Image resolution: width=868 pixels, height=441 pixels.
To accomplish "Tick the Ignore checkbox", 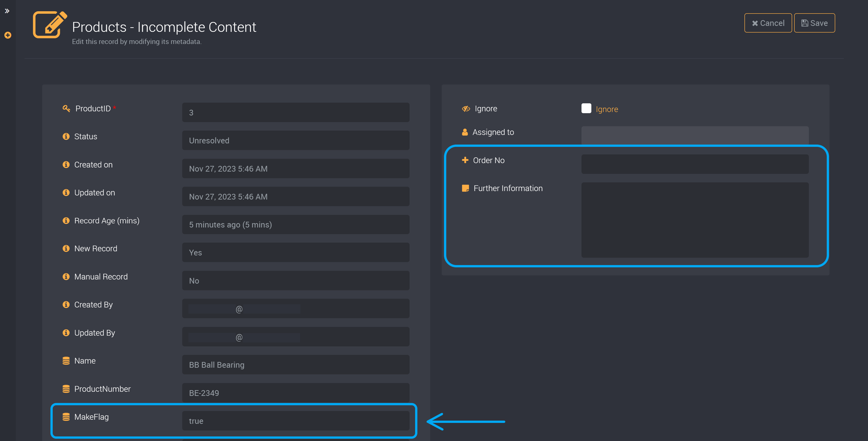I will click(586, 109).
